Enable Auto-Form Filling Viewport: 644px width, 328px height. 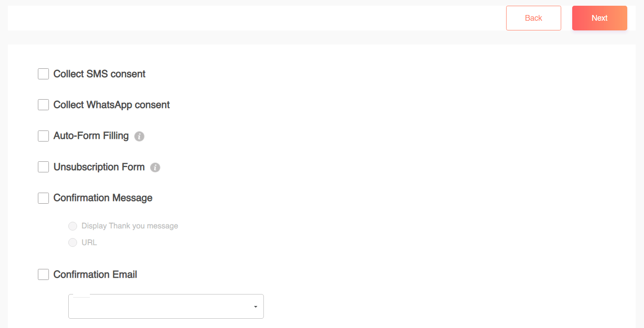coord(43,136)
